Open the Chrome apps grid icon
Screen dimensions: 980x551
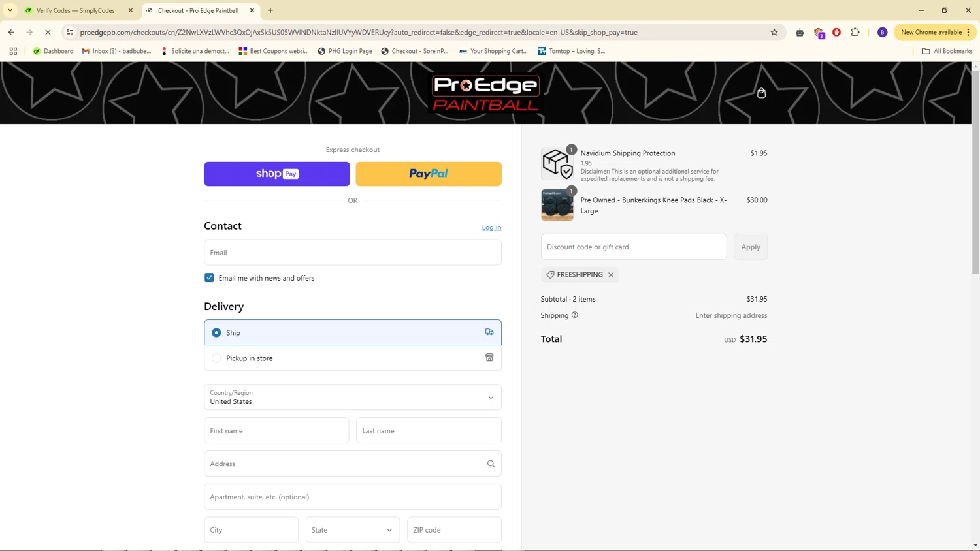click(x=13, y=51)
